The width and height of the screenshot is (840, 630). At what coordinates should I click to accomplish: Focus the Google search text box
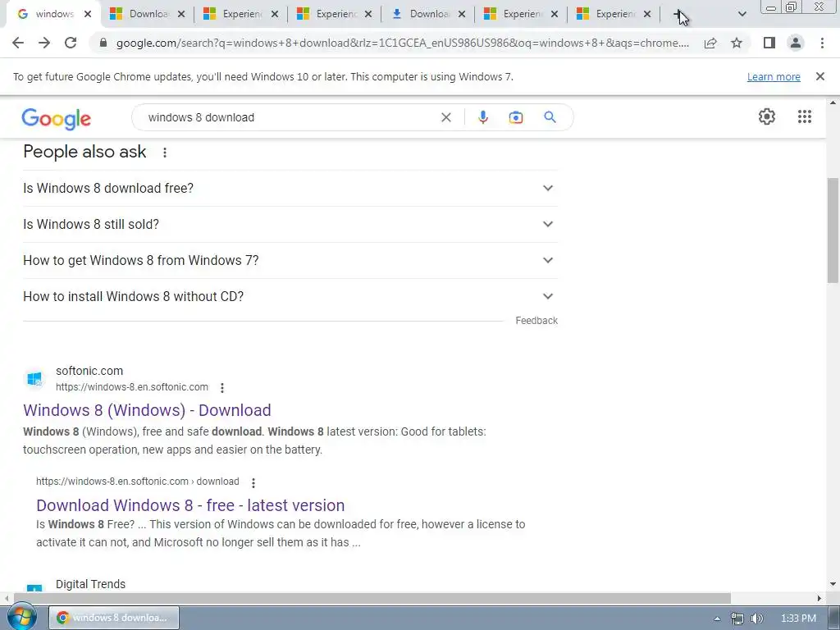pyautogui.click(x=290, y=117)
